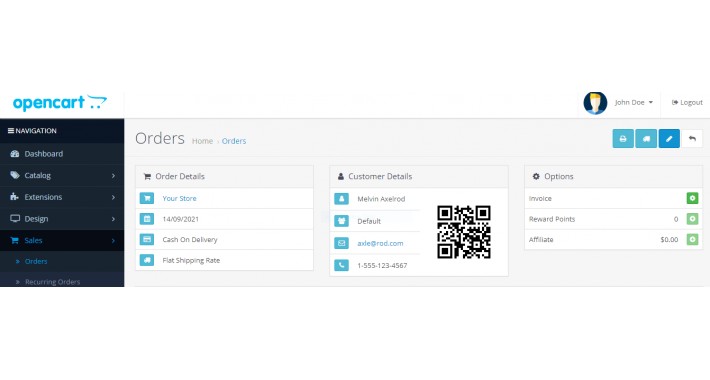710x380 pixels.
Task: Click the calendar icon beside 14/09/2021
Action: pos(147,219)
